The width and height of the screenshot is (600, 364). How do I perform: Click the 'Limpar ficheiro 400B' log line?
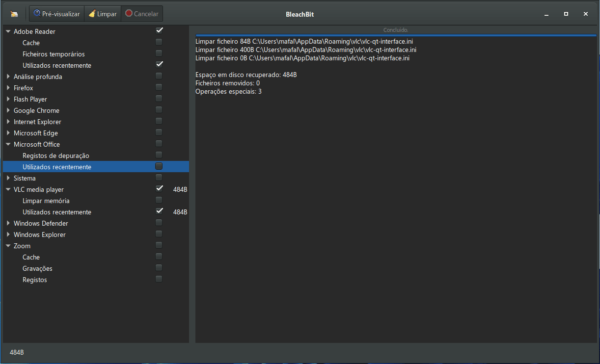[x=306, y=50]
